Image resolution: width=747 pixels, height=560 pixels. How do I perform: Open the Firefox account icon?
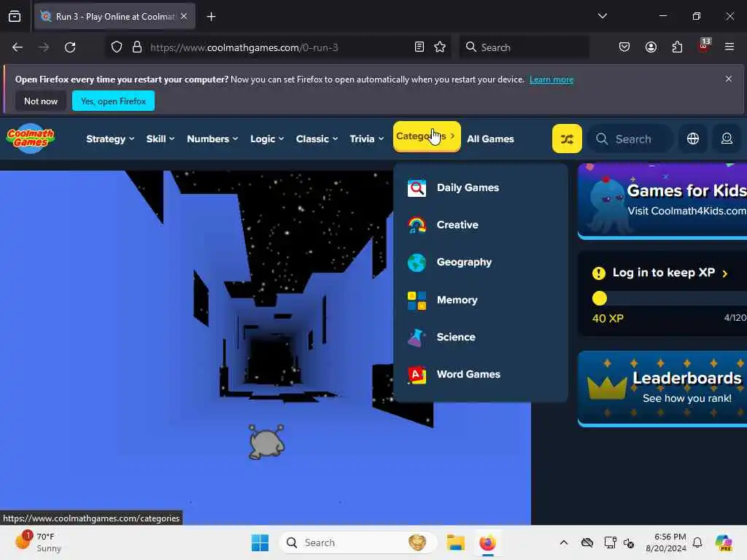coord(651,47)
